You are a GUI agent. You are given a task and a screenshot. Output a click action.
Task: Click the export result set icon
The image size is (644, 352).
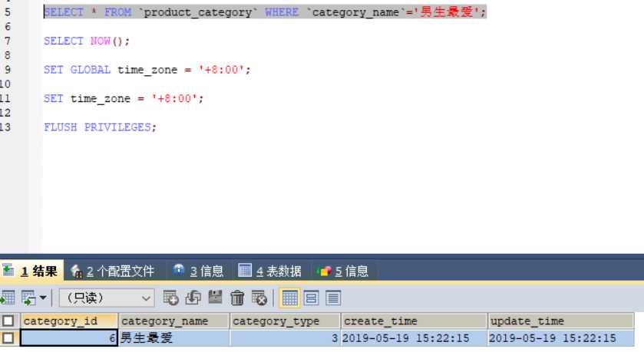coord(8,298)
